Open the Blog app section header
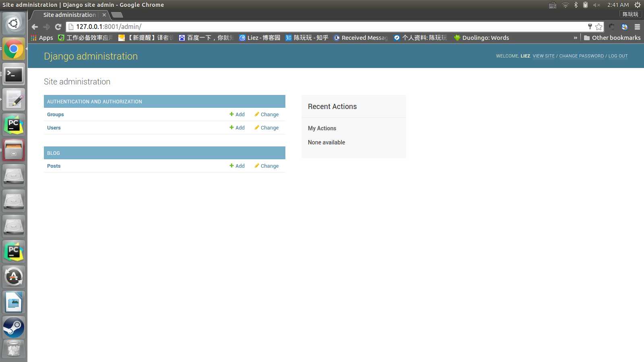 (54, 153)
